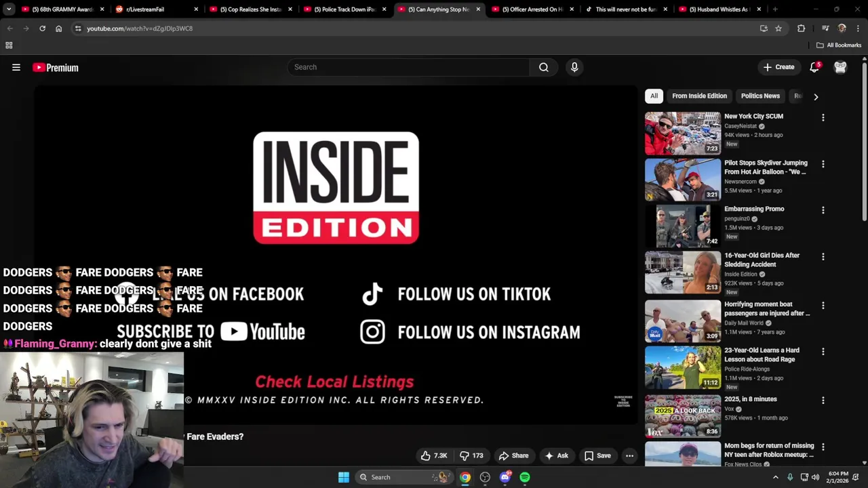Start voice search with microphone icon
The width and height of the screenshot is (868, 488).
[574, 67]
